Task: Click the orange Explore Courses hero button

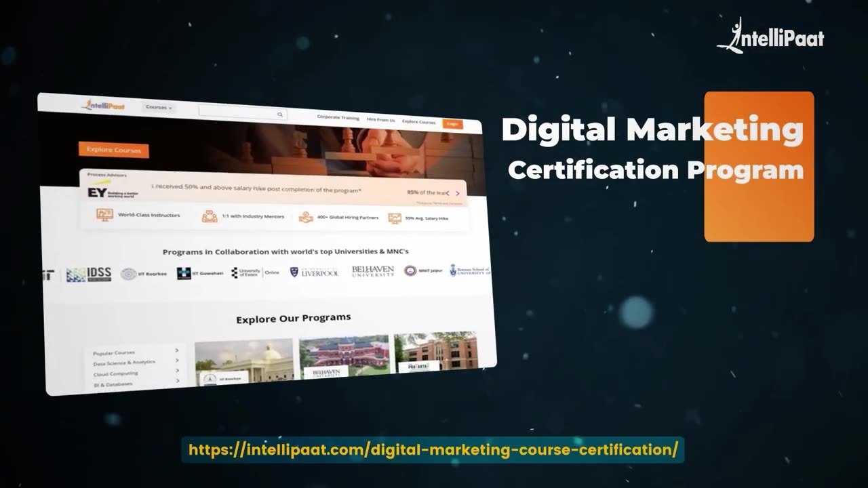Action: (113, 150)
